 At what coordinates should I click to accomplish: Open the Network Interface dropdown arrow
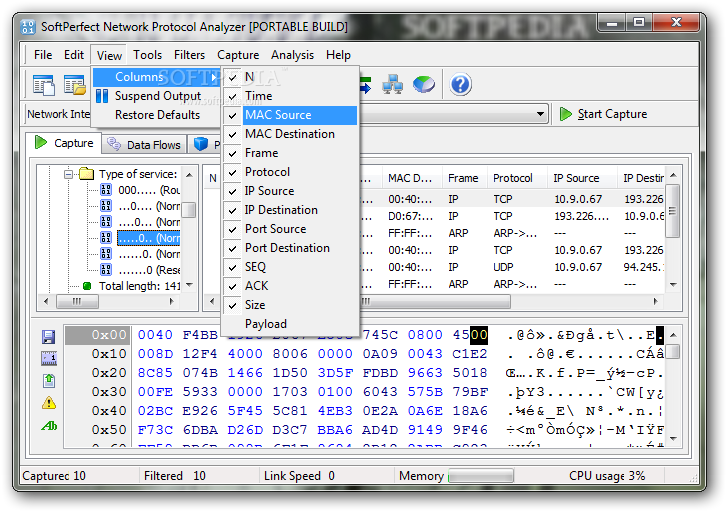[540, 114]
